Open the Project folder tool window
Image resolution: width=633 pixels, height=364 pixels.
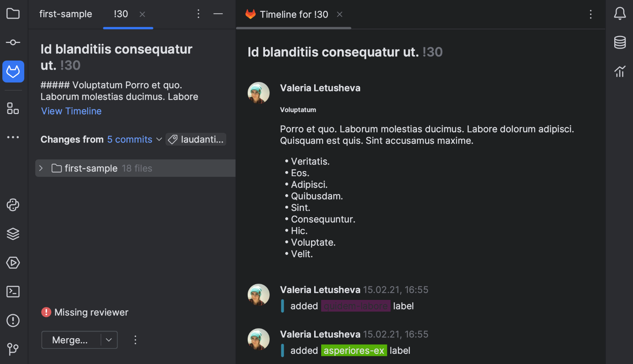click(13, 14)
